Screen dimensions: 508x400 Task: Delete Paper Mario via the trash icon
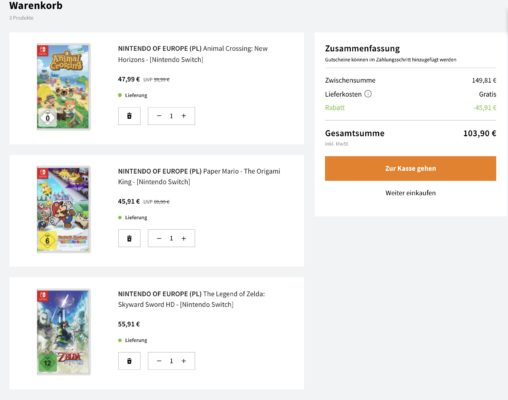(129, 238)
